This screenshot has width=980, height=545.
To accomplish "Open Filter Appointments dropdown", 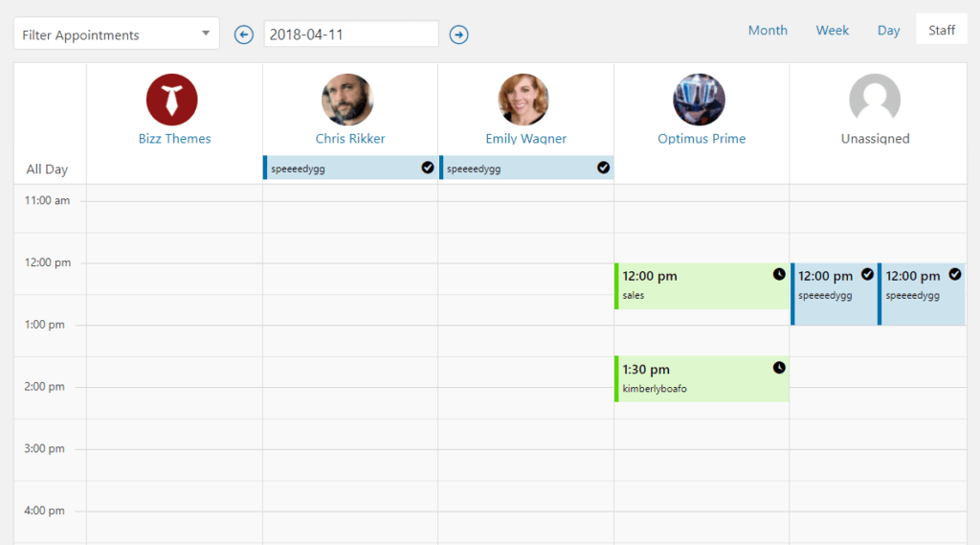I will click(116, 34).
